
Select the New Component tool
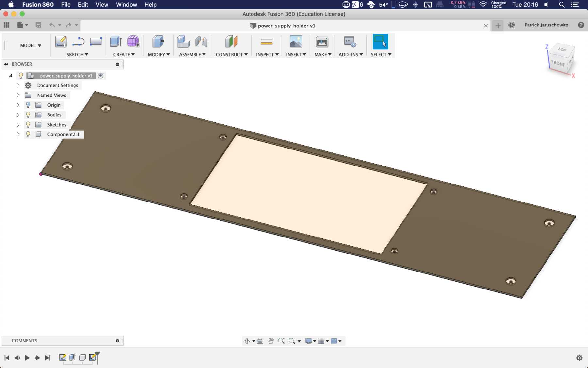(184, 42)
